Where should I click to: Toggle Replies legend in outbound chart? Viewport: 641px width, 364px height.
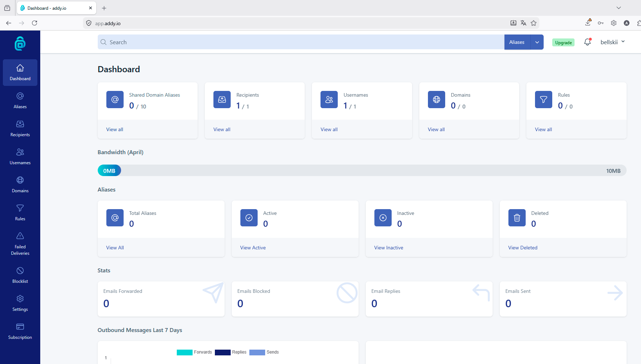[x=231, y=352]
